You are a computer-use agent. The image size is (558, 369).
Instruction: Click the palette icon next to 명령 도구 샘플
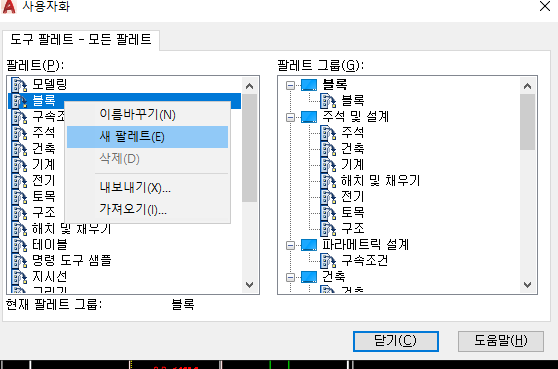point(19,261)
